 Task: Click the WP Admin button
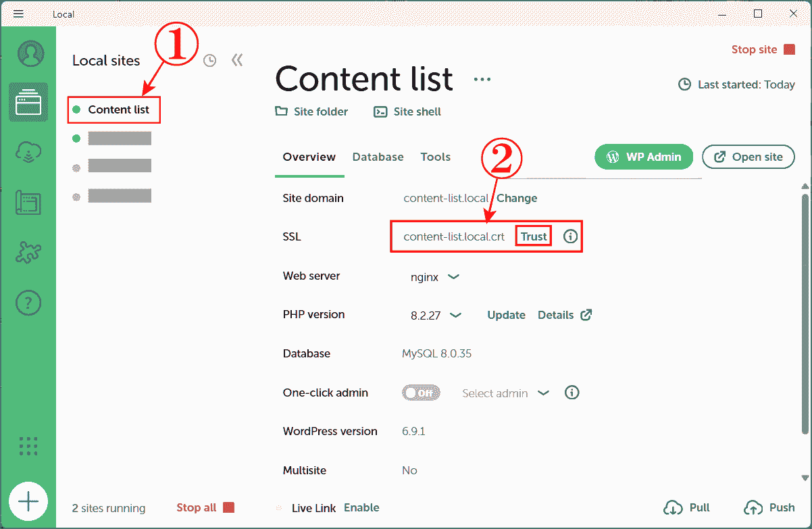pyautogui.click(x=644, y=157)
